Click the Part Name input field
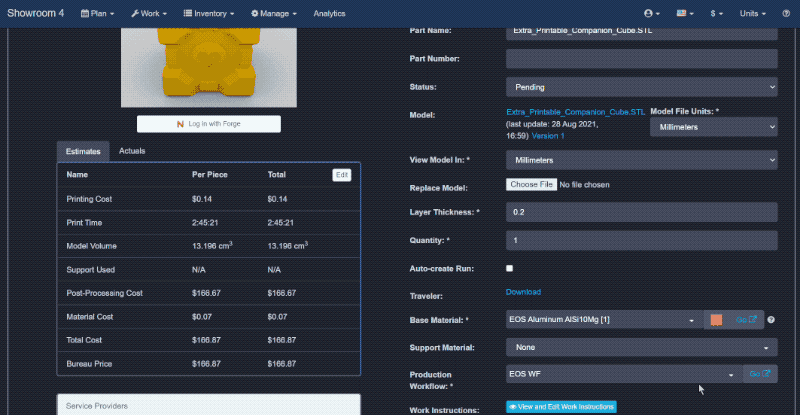Image resolution: width=800 pixels, height=415 pixels. tap(641, 32)
